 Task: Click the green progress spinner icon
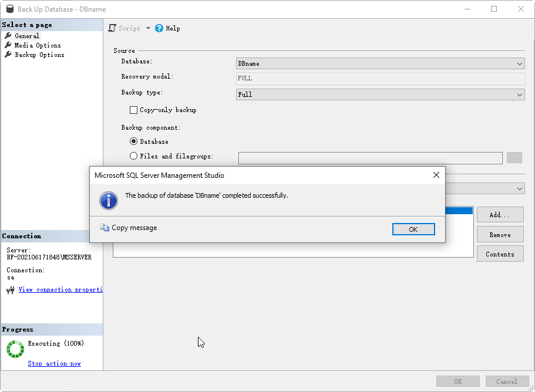(15, 349)
